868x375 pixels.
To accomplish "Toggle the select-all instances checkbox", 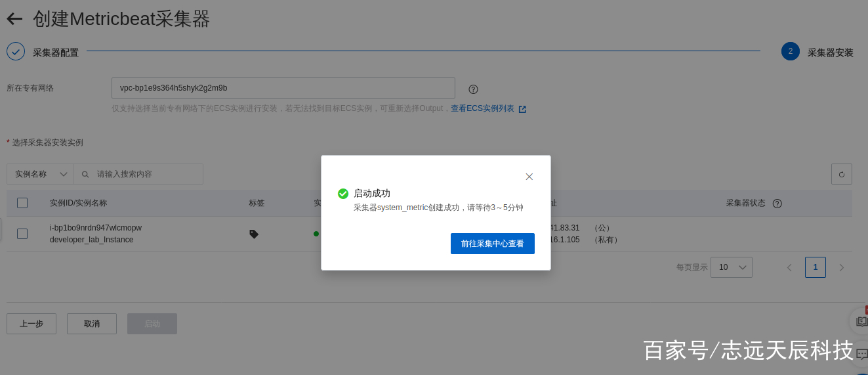I will coord(22,203).
